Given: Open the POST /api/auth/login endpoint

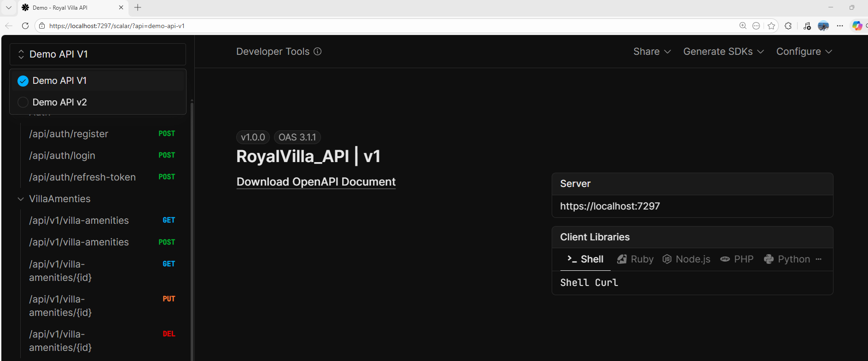Looking at the screenshot, I should click(62, 156).
